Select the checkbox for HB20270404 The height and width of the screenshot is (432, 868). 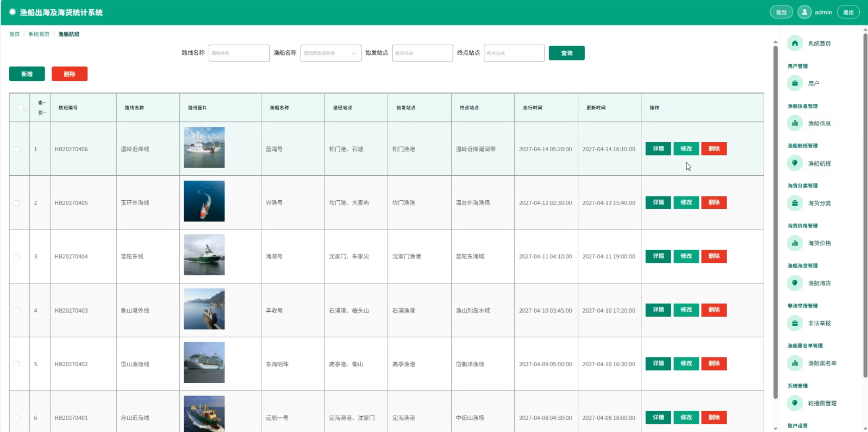[x=16, y=257]
